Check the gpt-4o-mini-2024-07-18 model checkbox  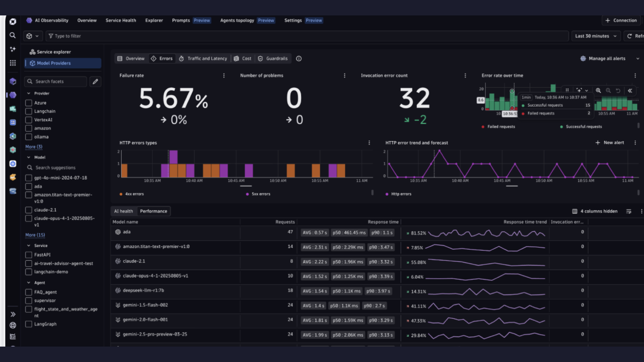tap(29, 178)
